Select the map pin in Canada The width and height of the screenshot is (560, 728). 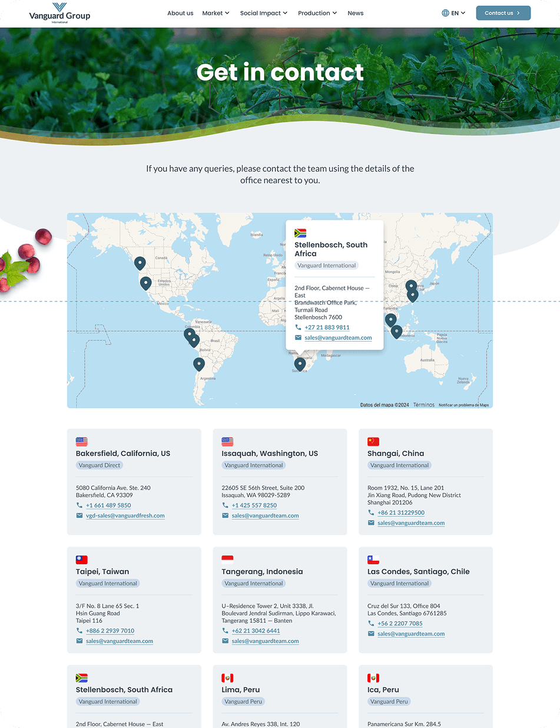[x=140, y=263]
